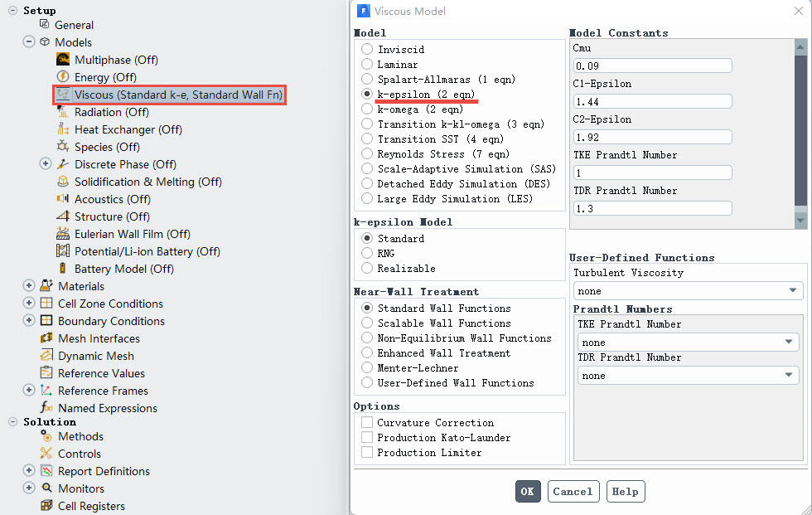The width and height of the screenshot is (812, 515).
Task: Collapse the Models tree node
Action: point(29,42)
